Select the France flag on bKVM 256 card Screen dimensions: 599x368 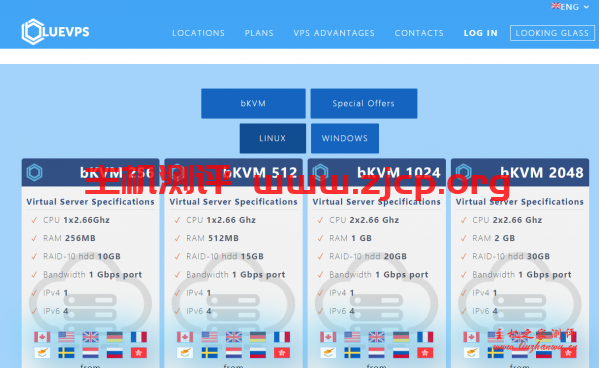[139, 337]
